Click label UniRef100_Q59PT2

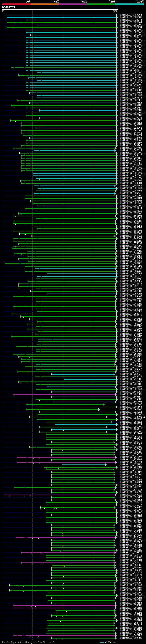[x=131, y=552]
